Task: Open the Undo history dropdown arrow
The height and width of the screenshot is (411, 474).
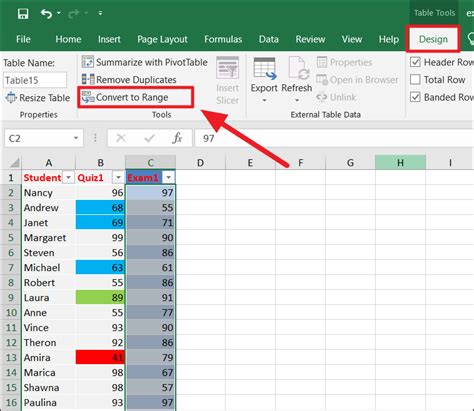Action: [59, 13]
